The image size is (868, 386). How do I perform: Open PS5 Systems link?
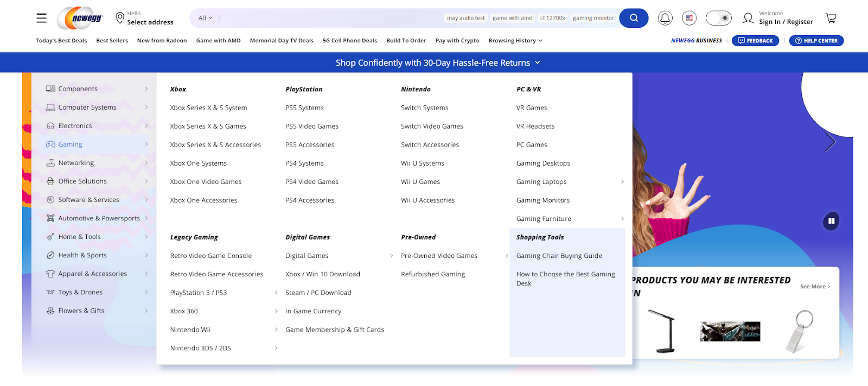click(304, 108)
